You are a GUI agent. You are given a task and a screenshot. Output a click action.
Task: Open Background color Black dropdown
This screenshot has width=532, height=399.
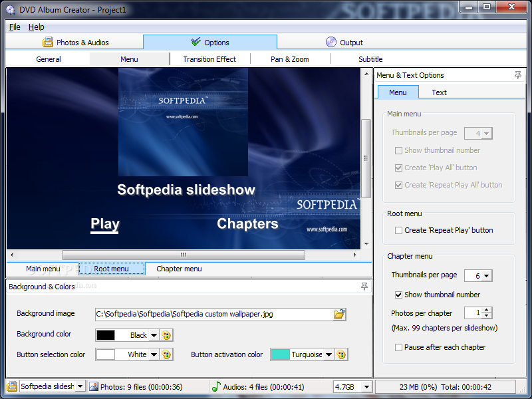pos(154,335)
